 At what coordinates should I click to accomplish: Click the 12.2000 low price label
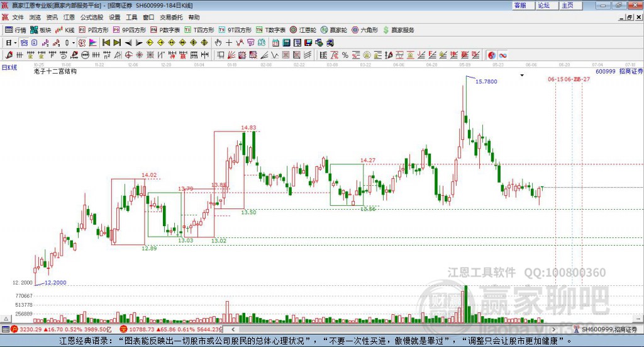[x=55, y=283]
